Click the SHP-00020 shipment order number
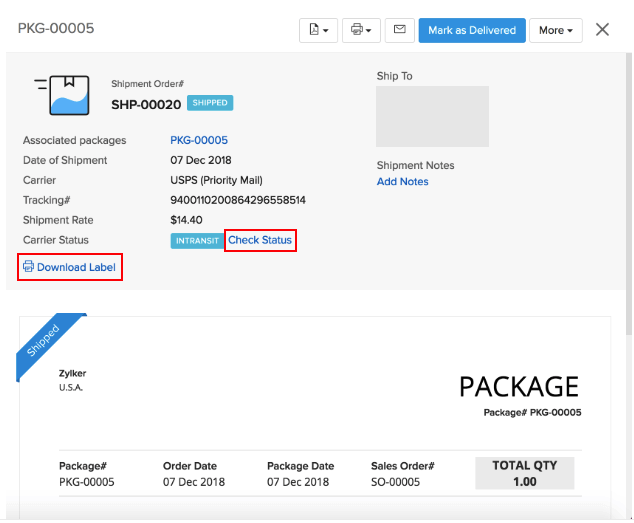This screenshot has width=634, height=523. 145,104
